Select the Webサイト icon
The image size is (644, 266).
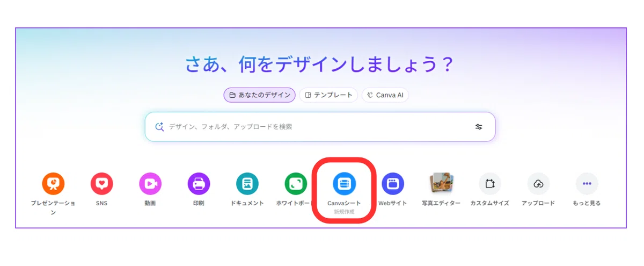(393, 184)
